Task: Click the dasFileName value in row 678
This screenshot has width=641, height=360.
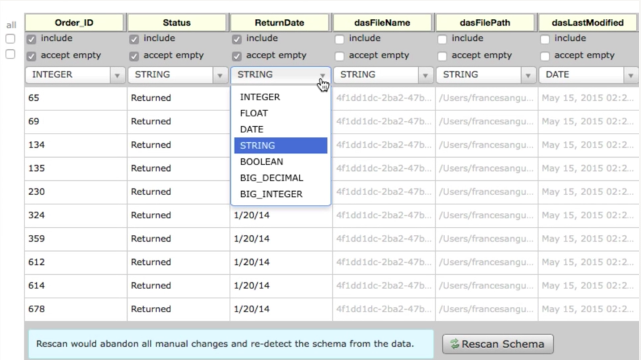Action: click(x=384, y=309)
